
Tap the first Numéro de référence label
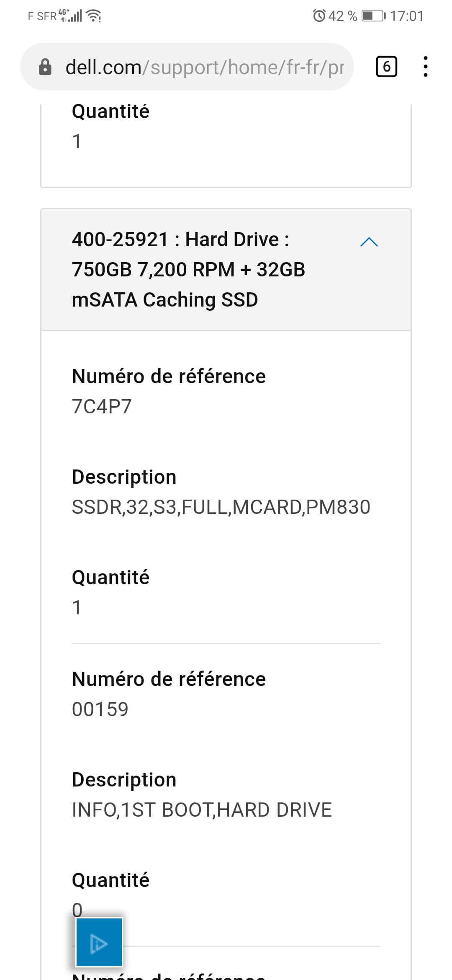(169, 376)
